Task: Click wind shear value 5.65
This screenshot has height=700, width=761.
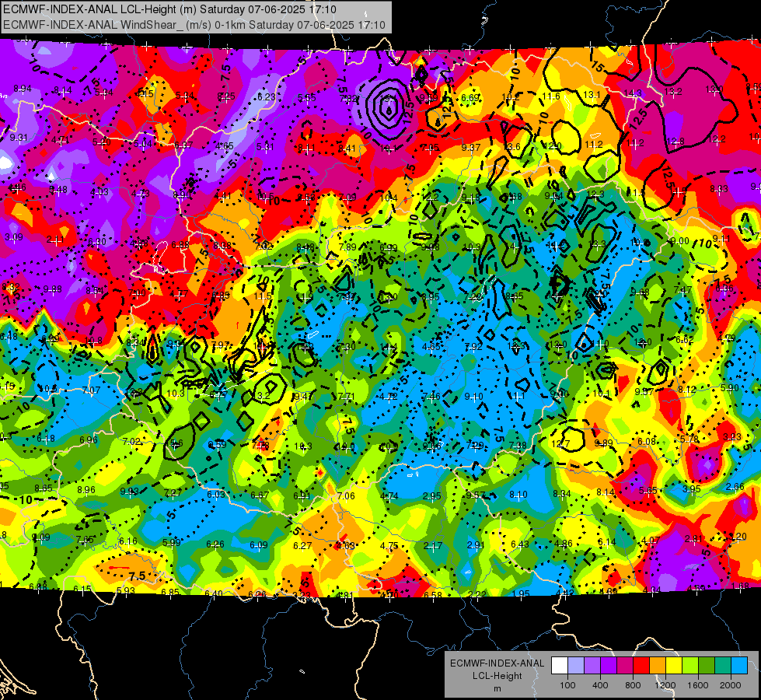Action: (x=648, y=491)
